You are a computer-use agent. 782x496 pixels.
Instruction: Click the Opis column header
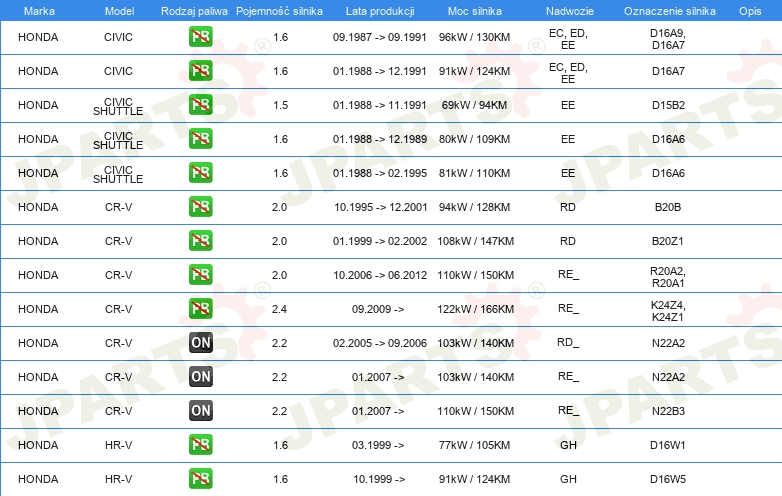tap(750, 11)
